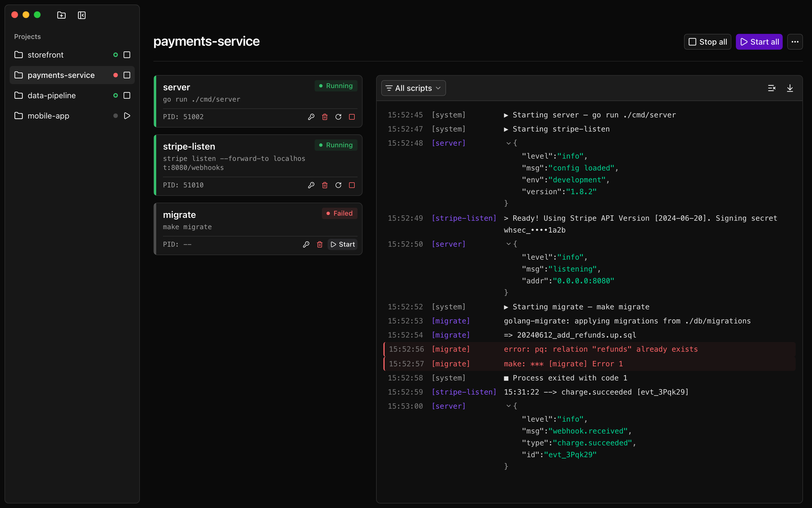Click the migrate card title
The width and height of the screenshot is (812, 508).
pos(179,215)
